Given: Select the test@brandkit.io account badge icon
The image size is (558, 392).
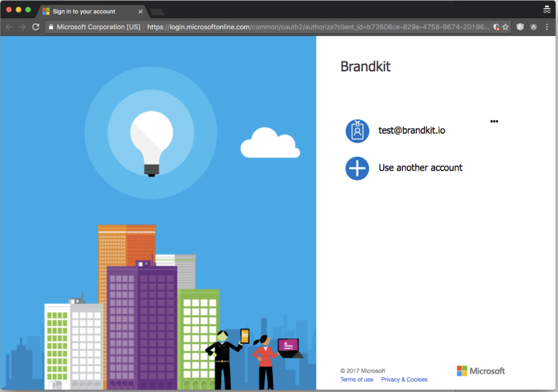Looking at the screenshot, I should (357, 131).
